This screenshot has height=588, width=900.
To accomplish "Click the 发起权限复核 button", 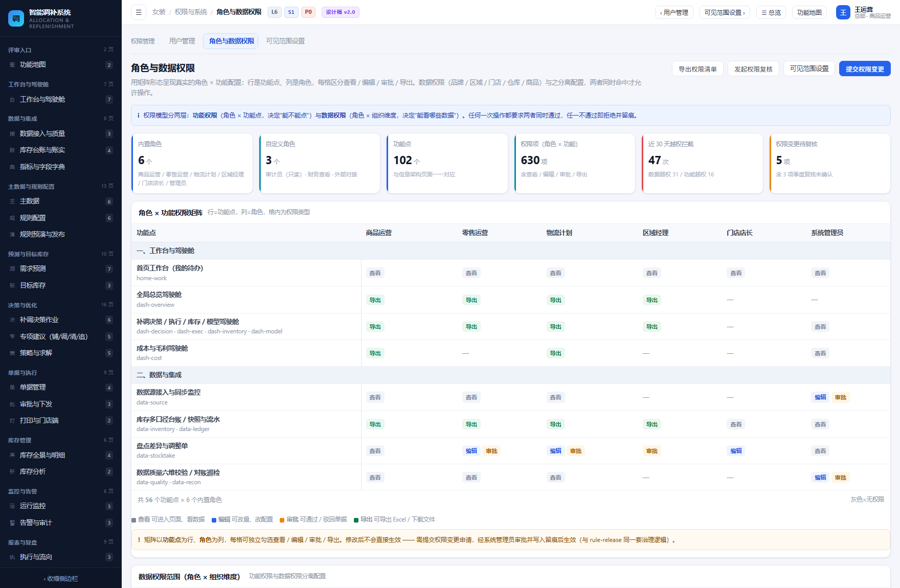I will pyautogui.click(x=753, y=69).
